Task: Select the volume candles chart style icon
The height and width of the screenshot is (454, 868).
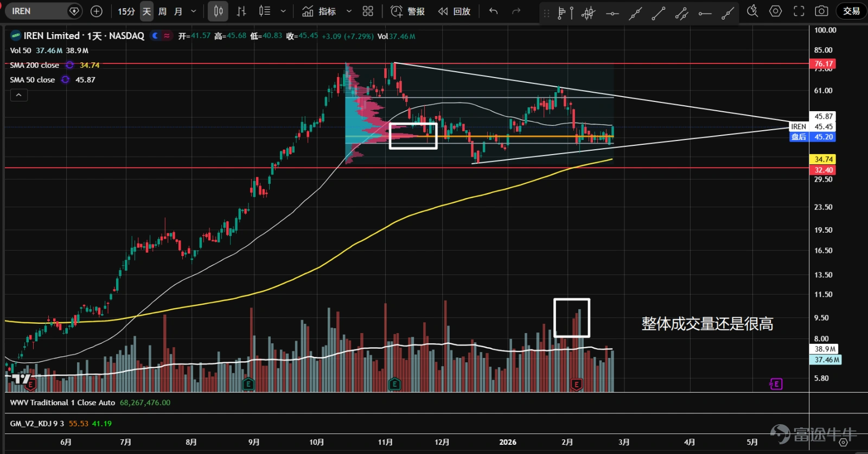Action: click(264, 11)
